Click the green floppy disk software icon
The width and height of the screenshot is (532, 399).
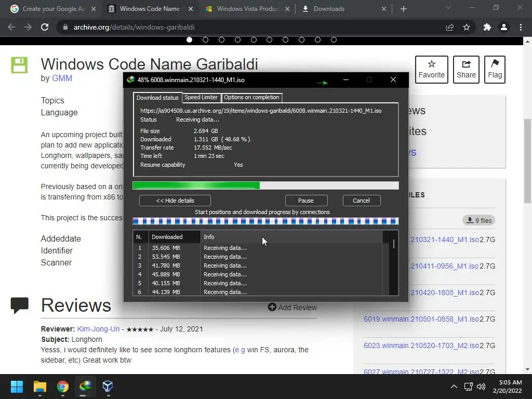point(19,65)
